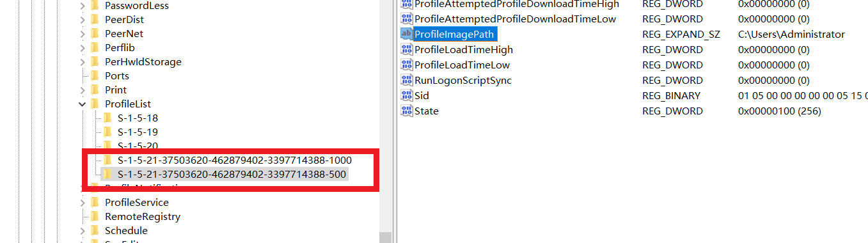The width and height of the screenshot is (868, 243).
Task: Expand the PeerDist key
Action: [83, 19]
